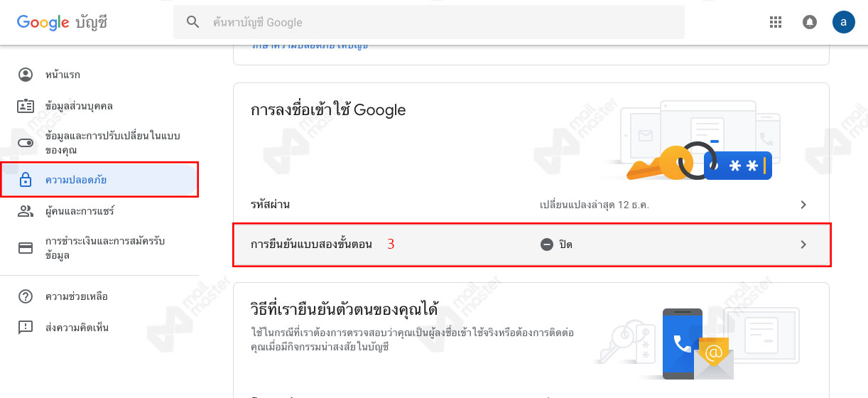Expand the รหัสผ่าน row chevron
This screenshot has height=398, width=868.
click(803, 205)
